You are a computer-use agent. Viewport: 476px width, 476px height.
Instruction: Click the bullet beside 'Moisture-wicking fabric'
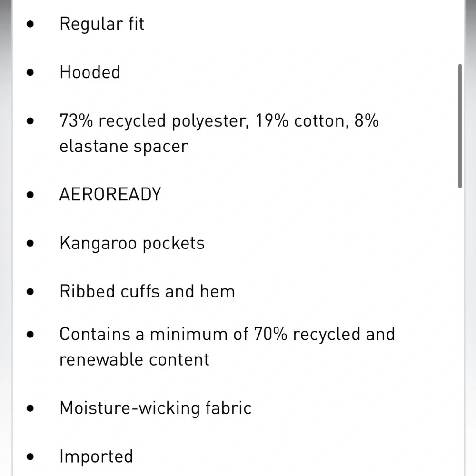click(30, 408)
